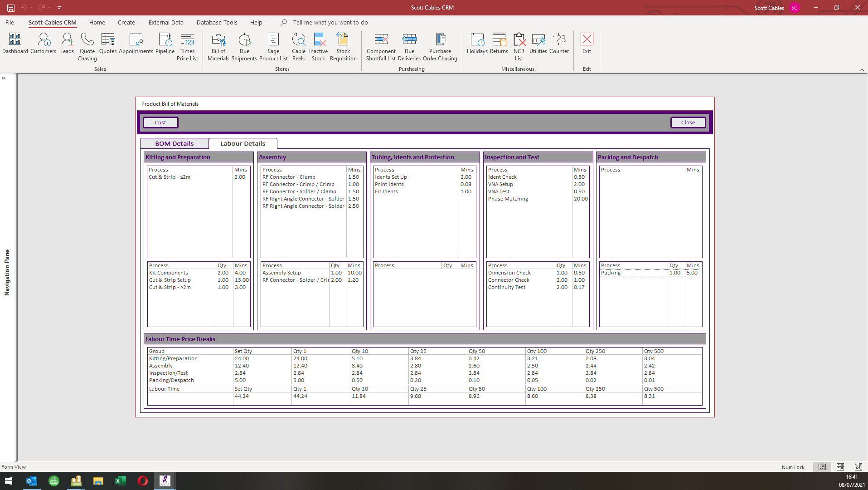Open the Create ribbon tab
Viewport: 868px width, 490px height.
pyautogui.click(x=126, y=22)
